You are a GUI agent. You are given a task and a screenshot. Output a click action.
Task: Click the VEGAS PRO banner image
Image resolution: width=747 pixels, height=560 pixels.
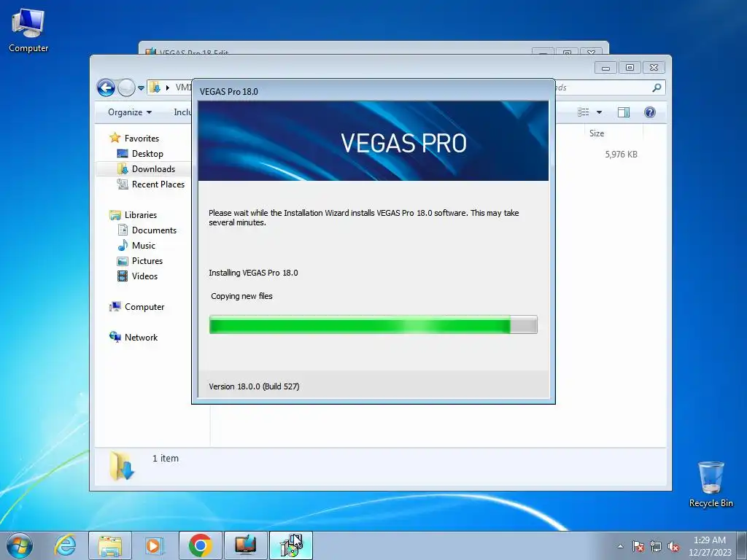tap(373, 141)
